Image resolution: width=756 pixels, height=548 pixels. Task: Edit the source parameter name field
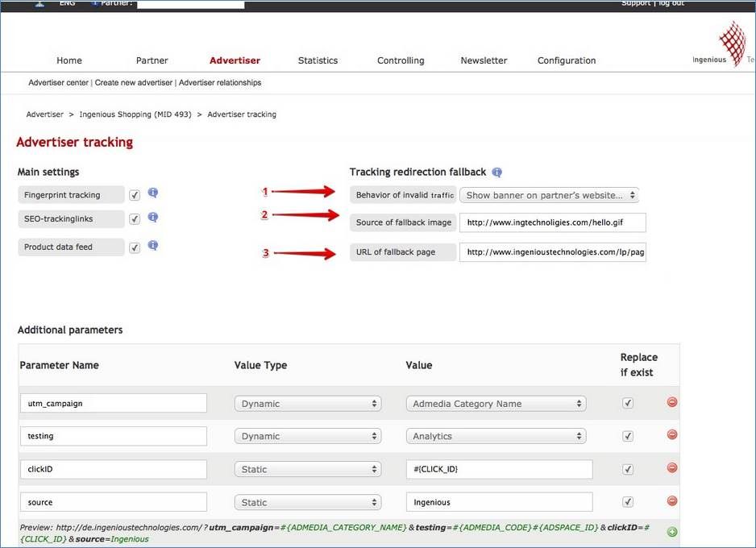pos(114,502)
